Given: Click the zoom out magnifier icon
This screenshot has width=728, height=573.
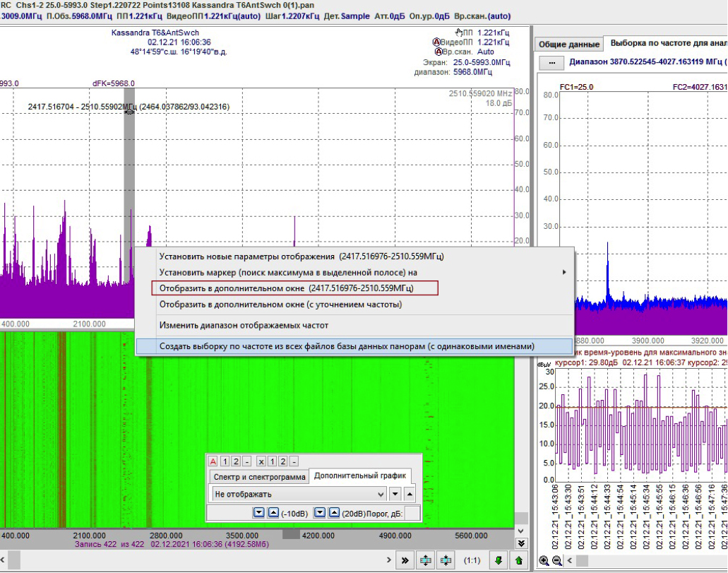Looking at the screenshot, I should (x=556, y=561).
